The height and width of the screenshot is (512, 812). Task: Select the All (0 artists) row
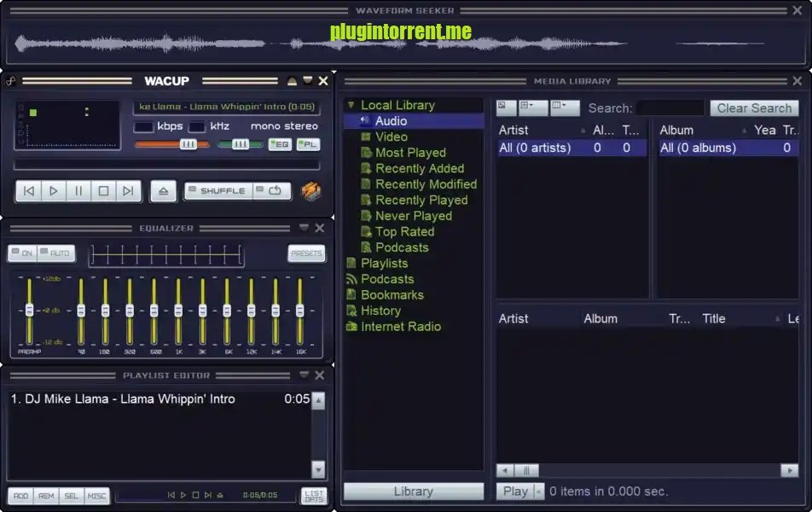pos(571,148)
